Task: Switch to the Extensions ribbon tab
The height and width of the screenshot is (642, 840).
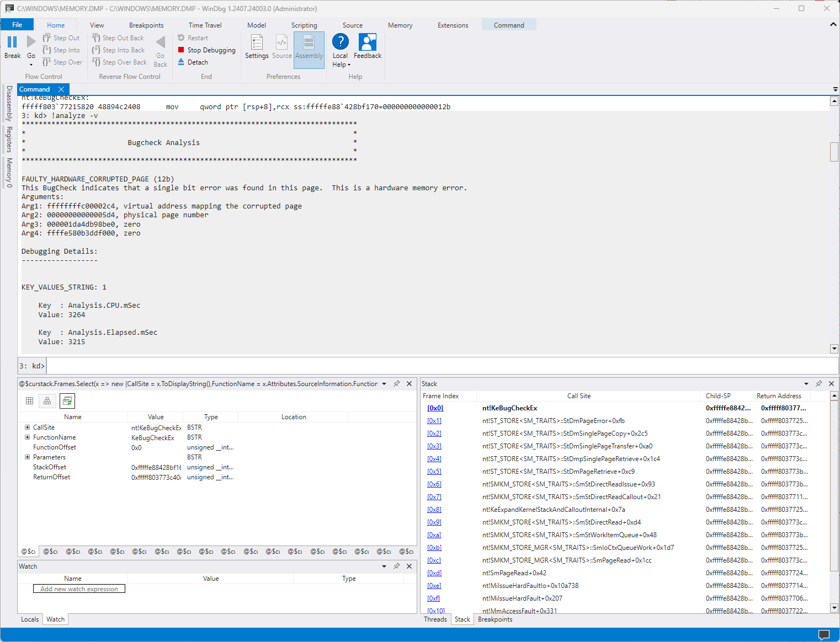Action: tap(453, 25)
